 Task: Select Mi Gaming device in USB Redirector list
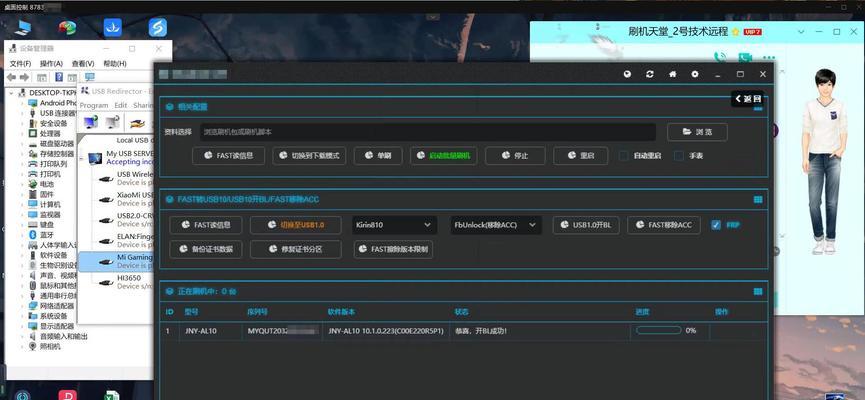coord(116,262)
